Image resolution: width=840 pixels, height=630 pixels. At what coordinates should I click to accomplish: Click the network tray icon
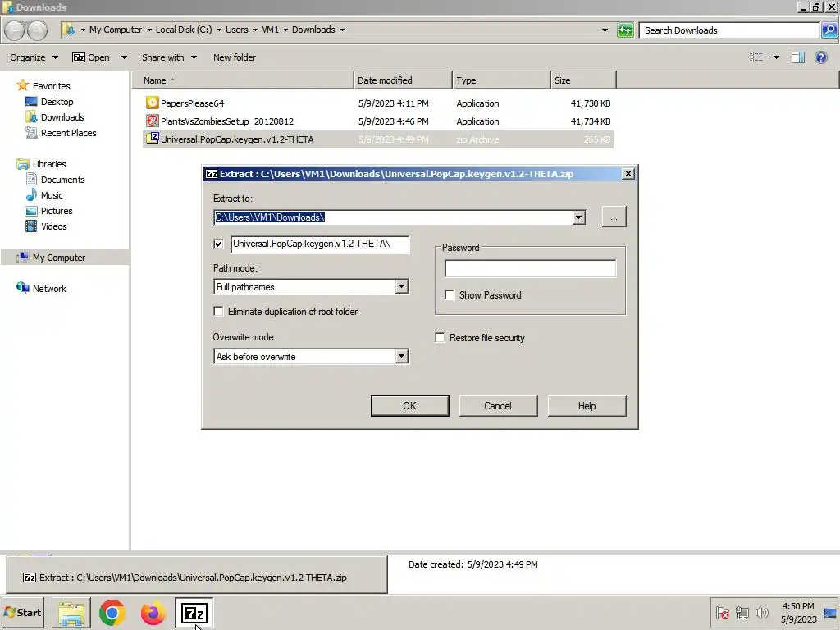742,612
